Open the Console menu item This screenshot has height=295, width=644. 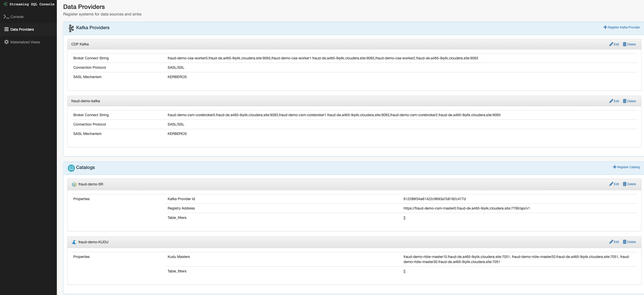pyautogui.click(x=17, y=17)
